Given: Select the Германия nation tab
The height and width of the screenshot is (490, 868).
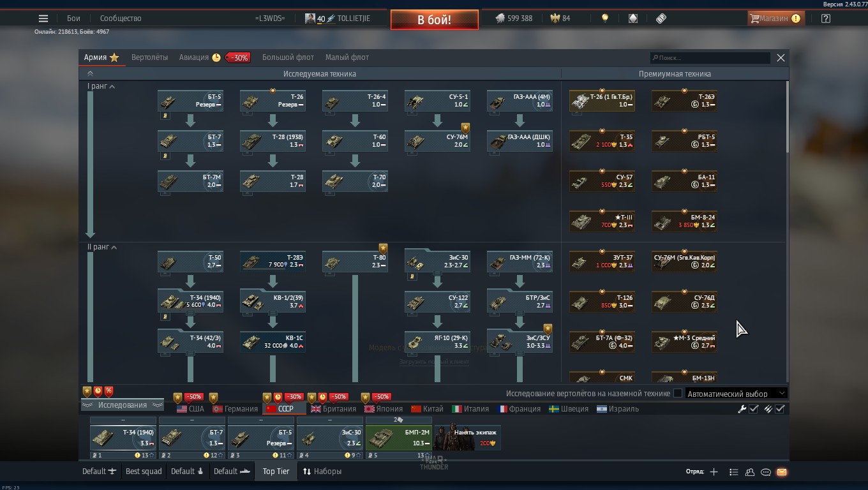Looking at the screenshot, I should click(236, 409).
